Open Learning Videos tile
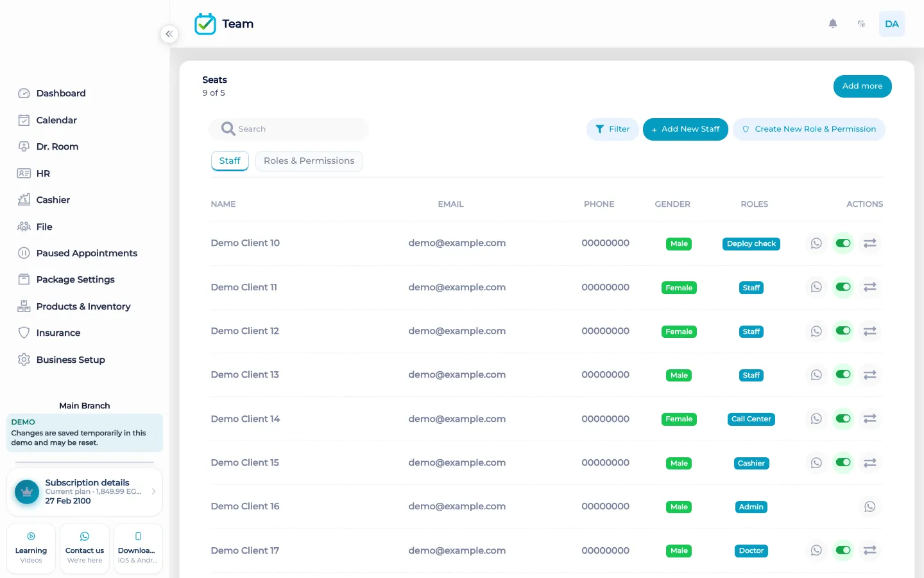924x578 pixels. pos(31,548)
